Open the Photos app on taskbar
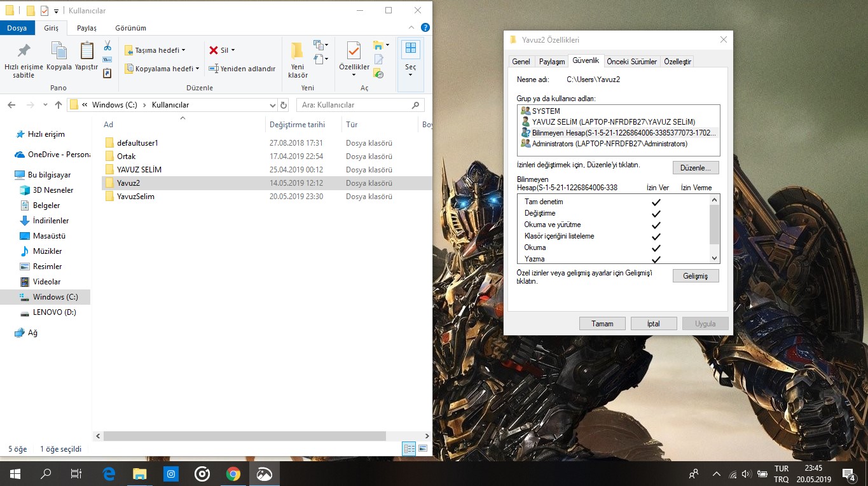Screen dimensions: 868x486 click(x=264, y=474)
